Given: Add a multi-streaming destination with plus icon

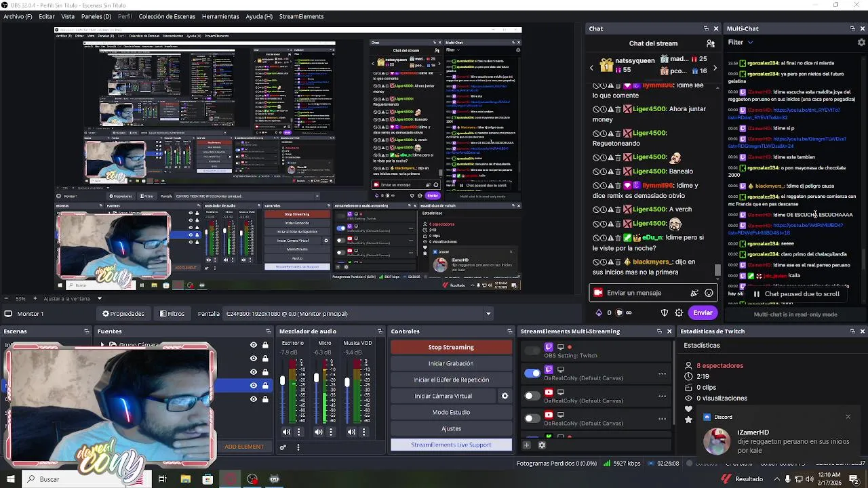Looking at the screenshot, I should point(526,445).
